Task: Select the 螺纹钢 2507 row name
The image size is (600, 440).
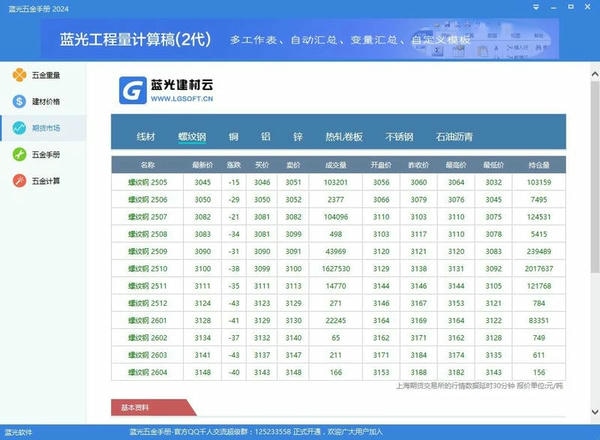Action: coord(148,217)
